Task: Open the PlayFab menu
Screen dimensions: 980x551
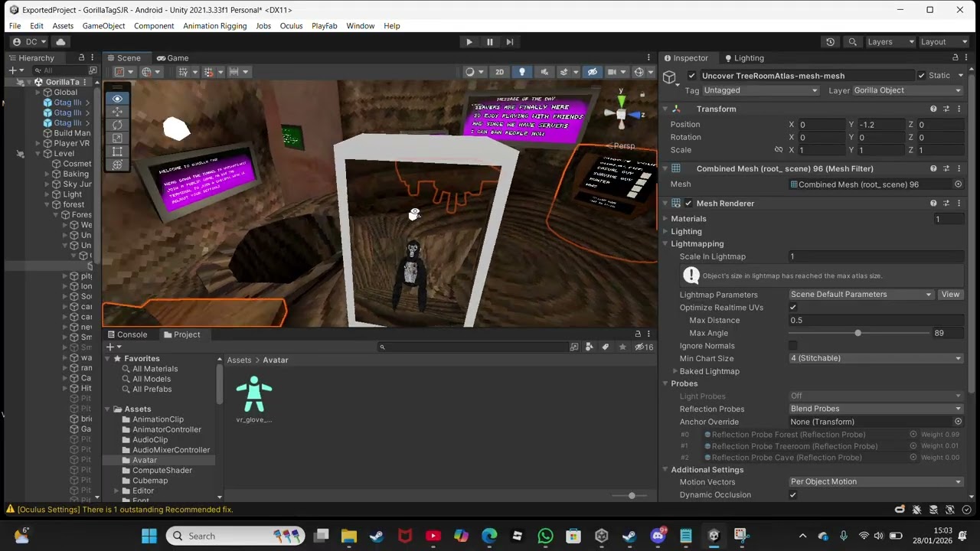Action: pos(325,26)
